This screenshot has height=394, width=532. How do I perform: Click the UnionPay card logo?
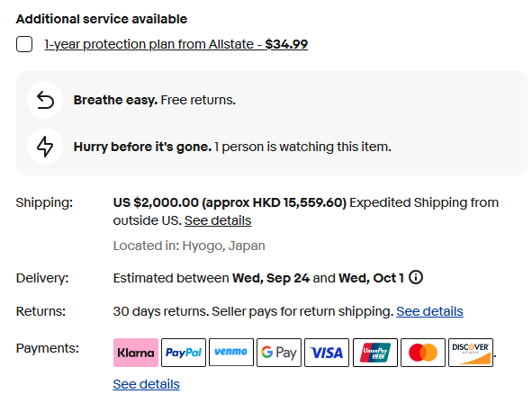375,353
